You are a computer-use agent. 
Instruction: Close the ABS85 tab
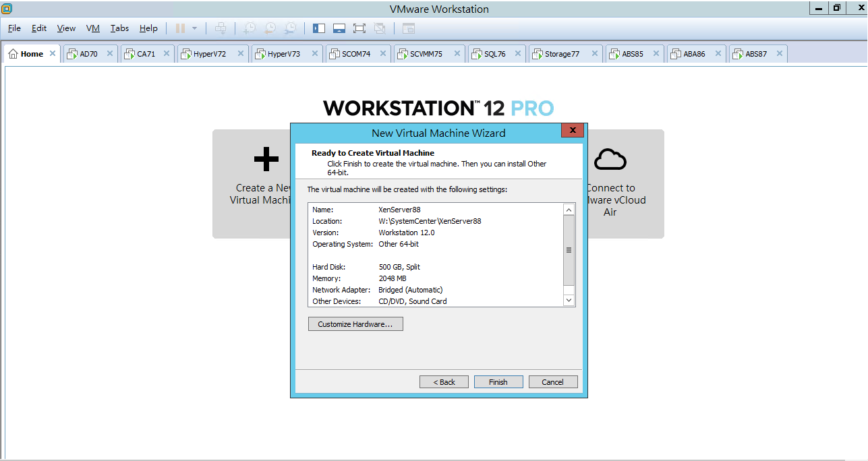tap(656, 54)
